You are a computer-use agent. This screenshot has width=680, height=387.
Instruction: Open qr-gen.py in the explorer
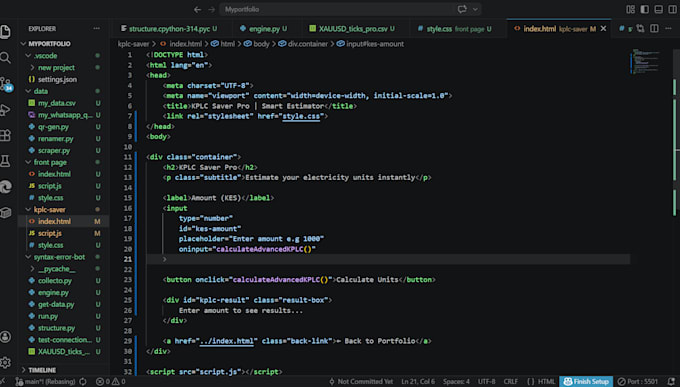tap(53, 127)
